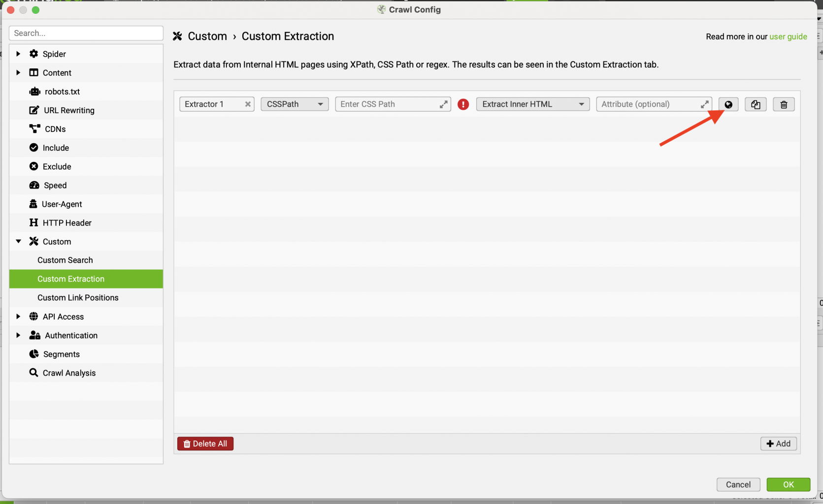Click the robots.txt robot icon

coord(34,92)
